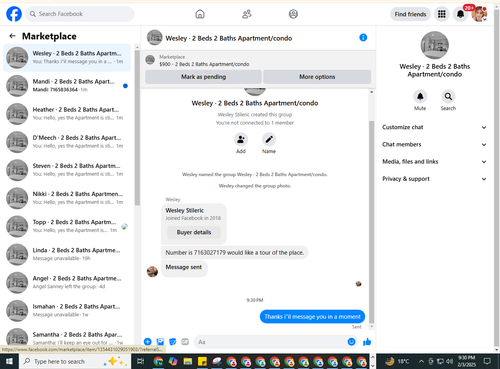Go back using the Marketplace back arrow
This screenshot has height=369, width=500.
(x=13, y=36)
